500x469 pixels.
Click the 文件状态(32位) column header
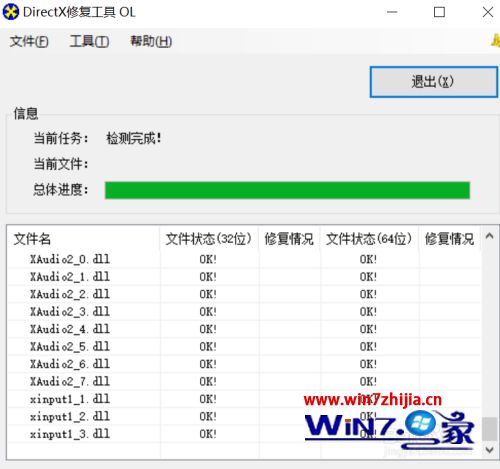pos(209,239)
